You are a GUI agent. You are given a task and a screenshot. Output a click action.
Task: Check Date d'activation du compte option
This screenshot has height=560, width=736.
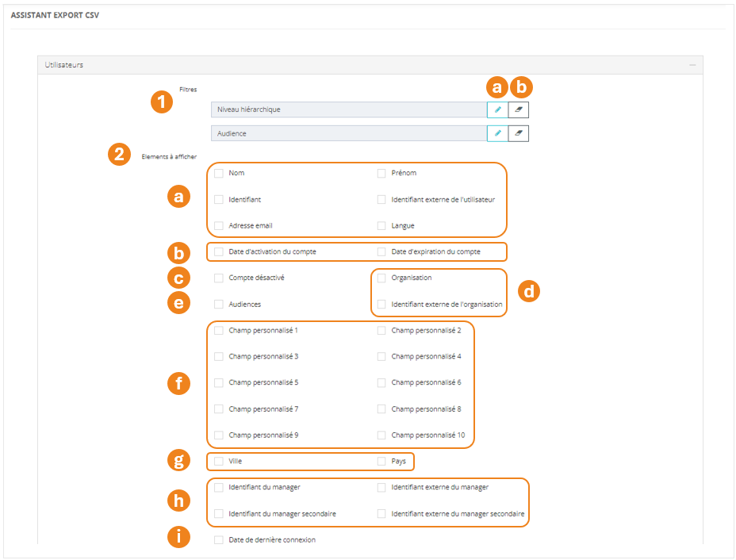[219, 251]
